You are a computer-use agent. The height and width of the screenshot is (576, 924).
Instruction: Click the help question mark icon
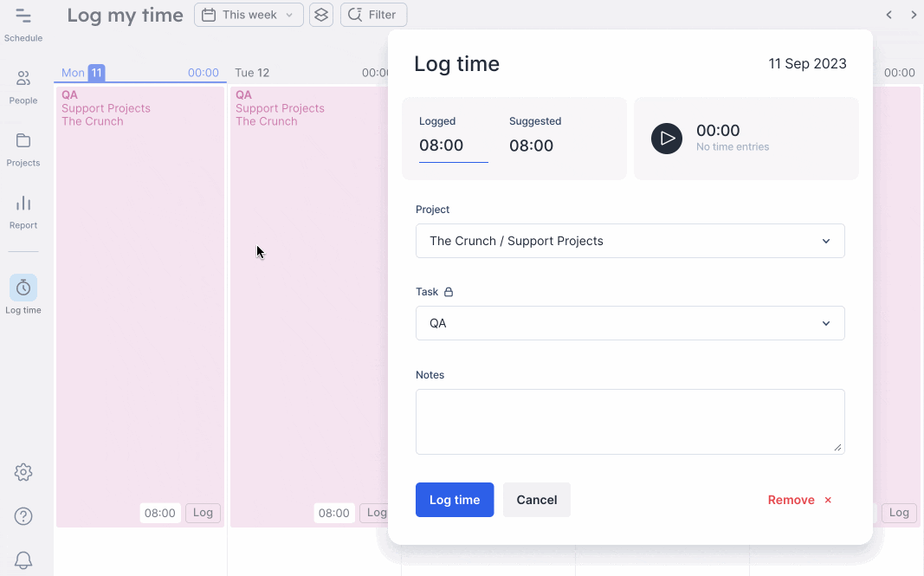pos(23,515)
